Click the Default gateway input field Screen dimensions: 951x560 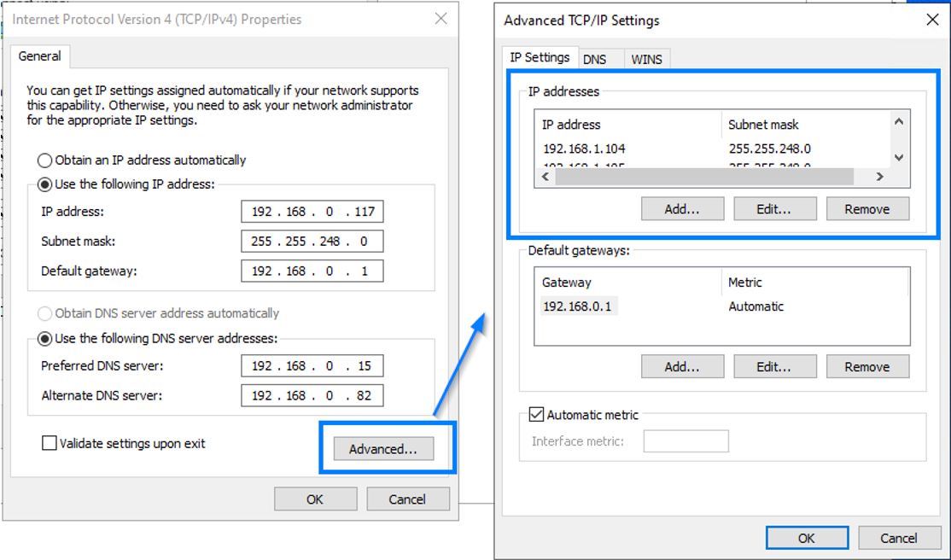coord(312,271)
